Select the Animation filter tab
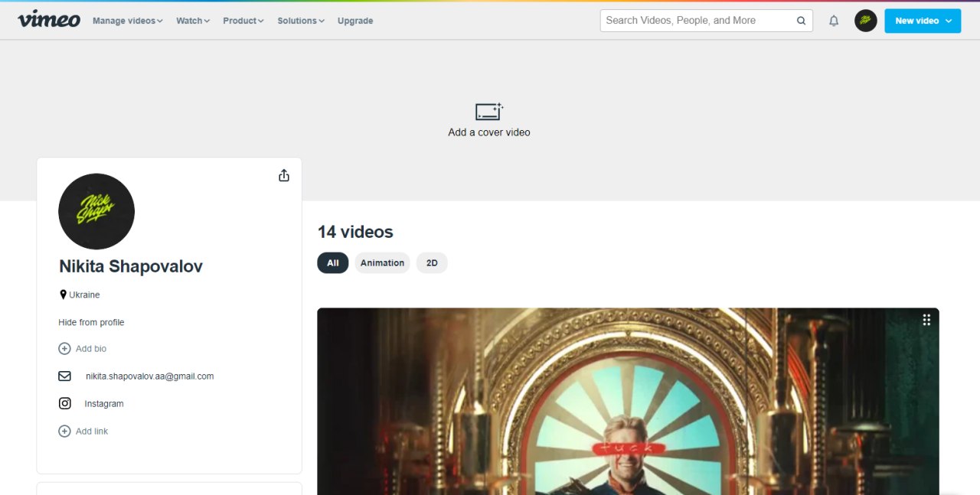The width and height of the screenshot is (980, 495). pyautogui.click(x=382, y=263)
